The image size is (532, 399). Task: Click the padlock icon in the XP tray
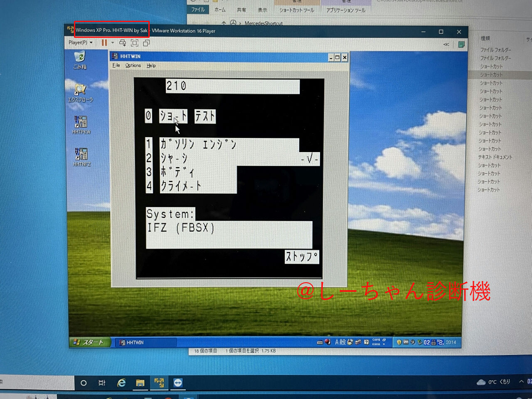point(433,342)
